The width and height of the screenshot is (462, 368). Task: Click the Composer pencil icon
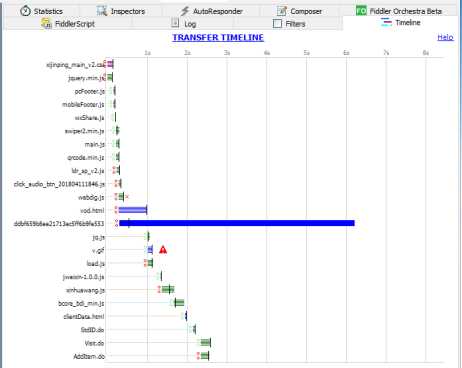coord(282,11)
